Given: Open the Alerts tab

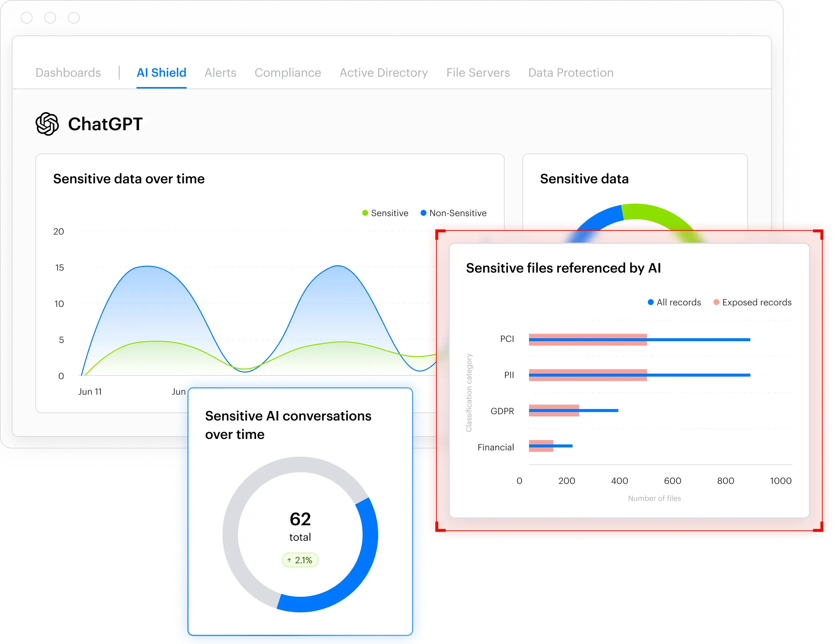Looking at the screenshot, I should pyautogui.click(x=220, y=72).
